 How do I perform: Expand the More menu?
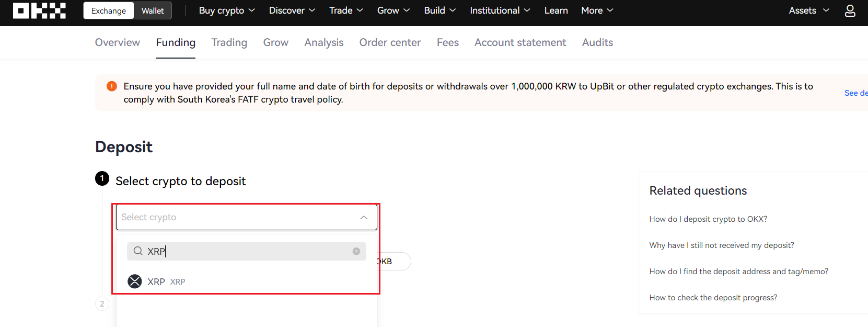click(x=597, y=10)
